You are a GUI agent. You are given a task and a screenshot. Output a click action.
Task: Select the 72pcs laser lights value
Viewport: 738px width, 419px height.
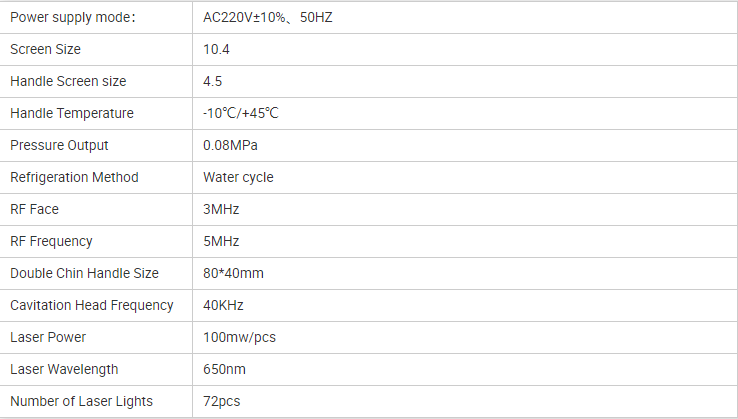pos(222,401)
